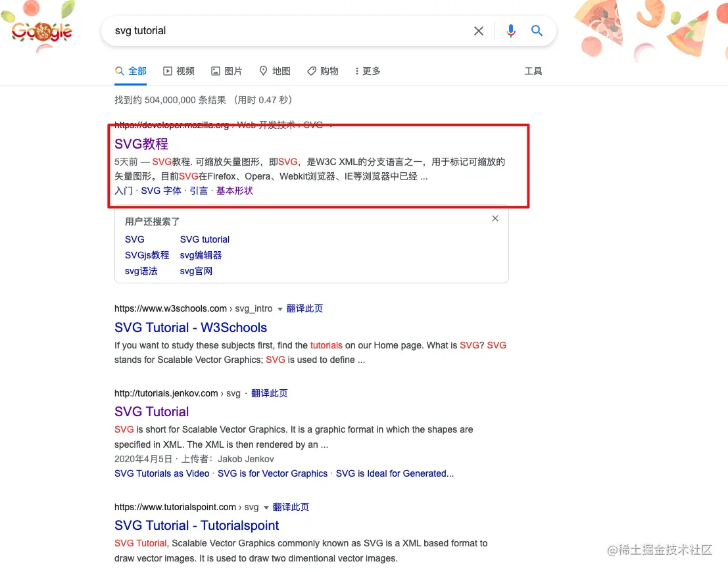
Task: Open the SVG 字体 sitelink
Action: 161,191
